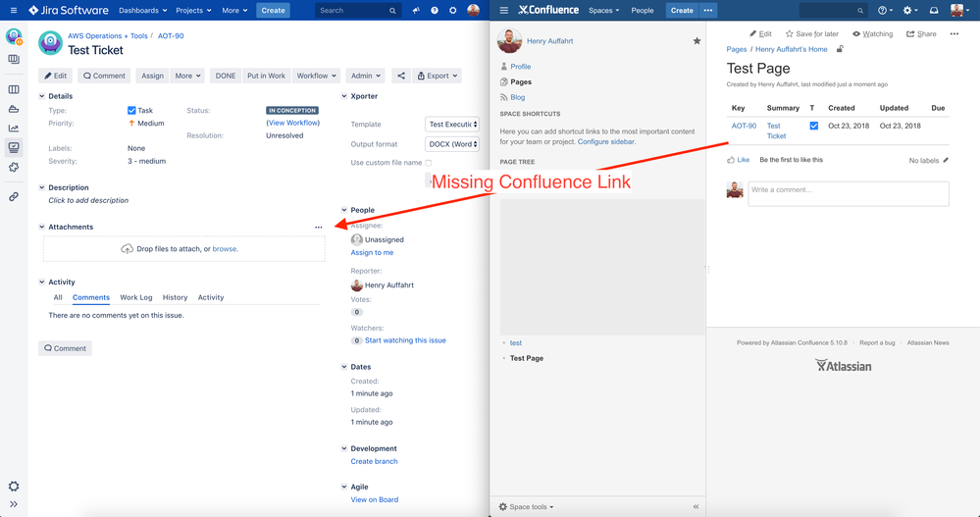
Task: Open the Jira More dropdown in navbar
Action: [234, 10]
